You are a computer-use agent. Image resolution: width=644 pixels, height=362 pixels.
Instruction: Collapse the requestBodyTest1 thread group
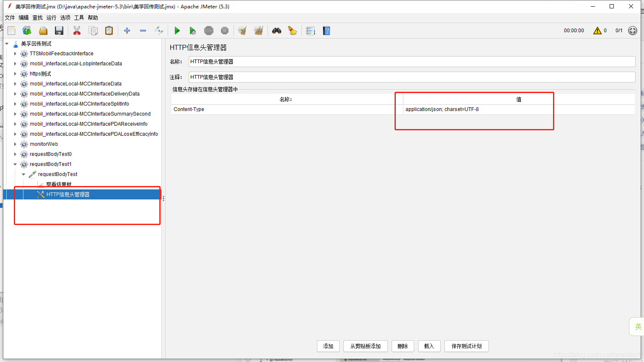(x=15, y=164)
